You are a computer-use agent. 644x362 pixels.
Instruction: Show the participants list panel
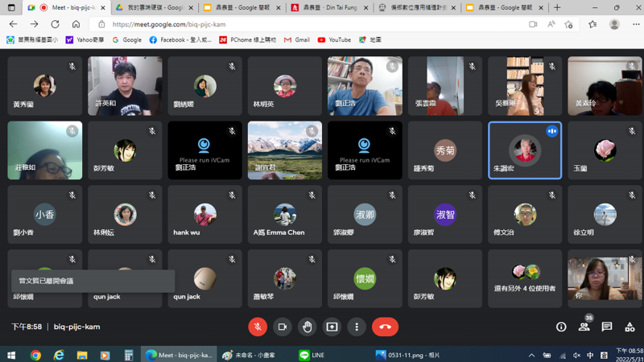pyautogui.click(x=584, y=327)
